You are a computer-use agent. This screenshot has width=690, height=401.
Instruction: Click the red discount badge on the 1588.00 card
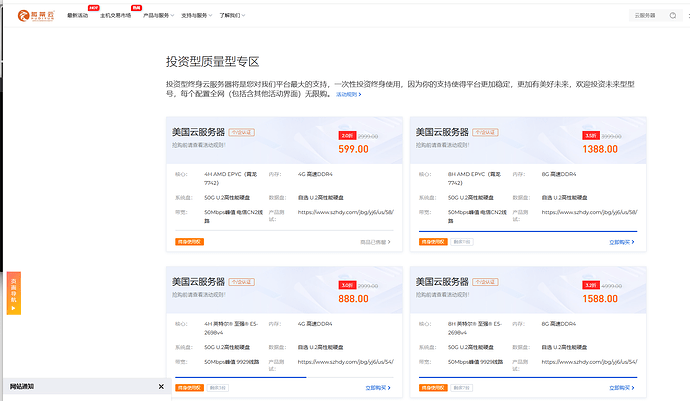591,286
